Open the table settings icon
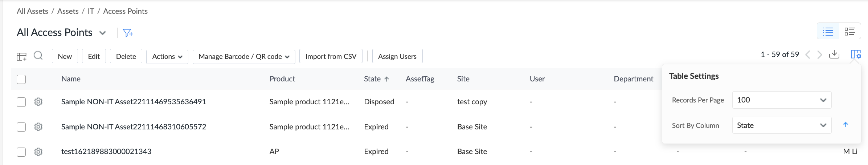 click(x=856, y=55)
